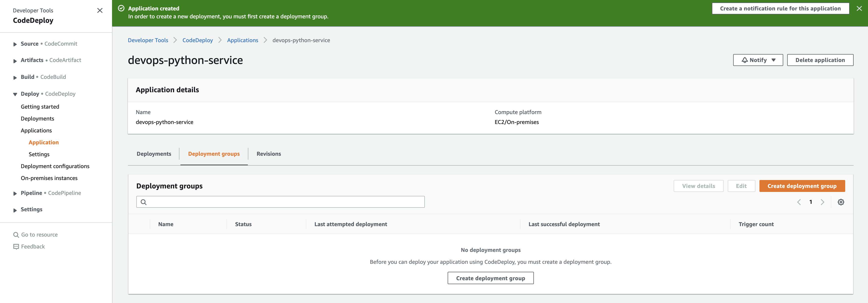Image resolution: width=868 pixels, height=303 pixels.
Task: Go to next page of deployment groups
Action: pos(822,202)
